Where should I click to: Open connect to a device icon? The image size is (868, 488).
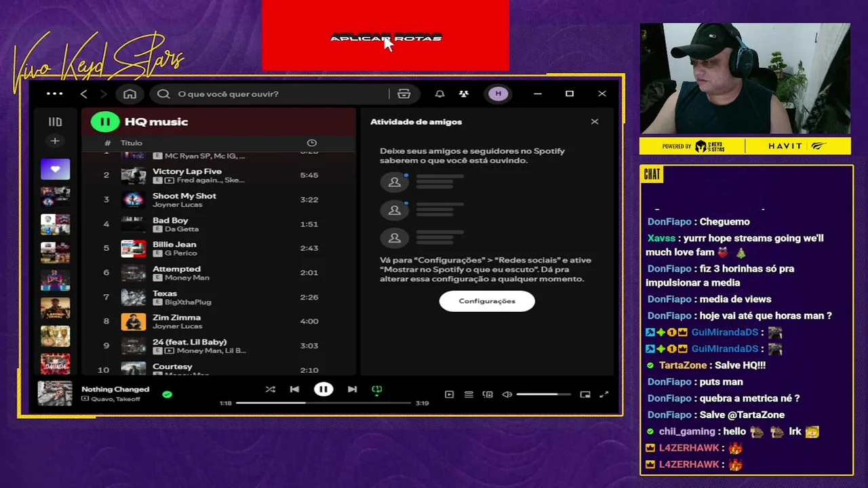488,394
